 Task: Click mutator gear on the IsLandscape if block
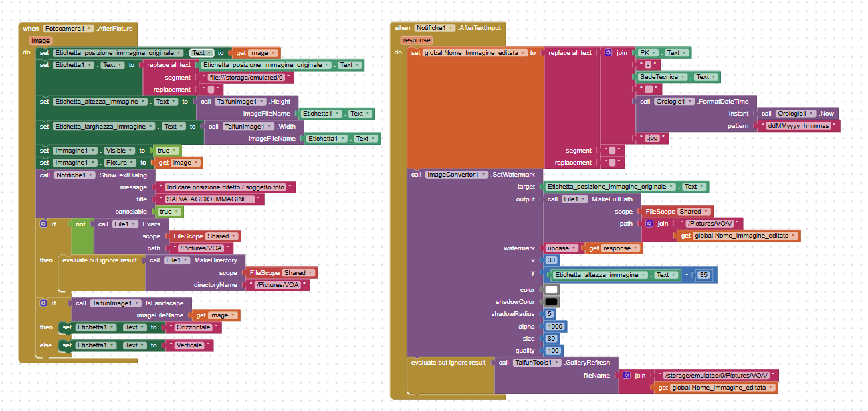[x=43, y=303]
